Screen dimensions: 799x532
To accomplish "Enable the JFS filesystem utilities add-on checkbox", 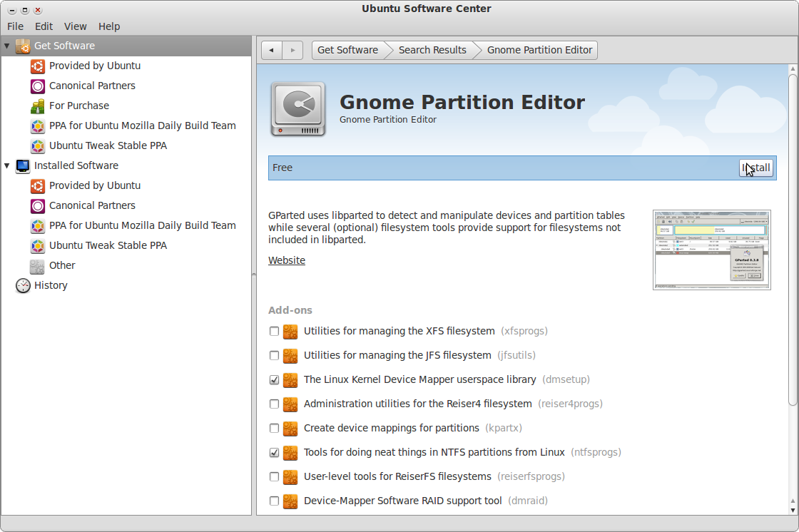I will click(x=274, y=356).
